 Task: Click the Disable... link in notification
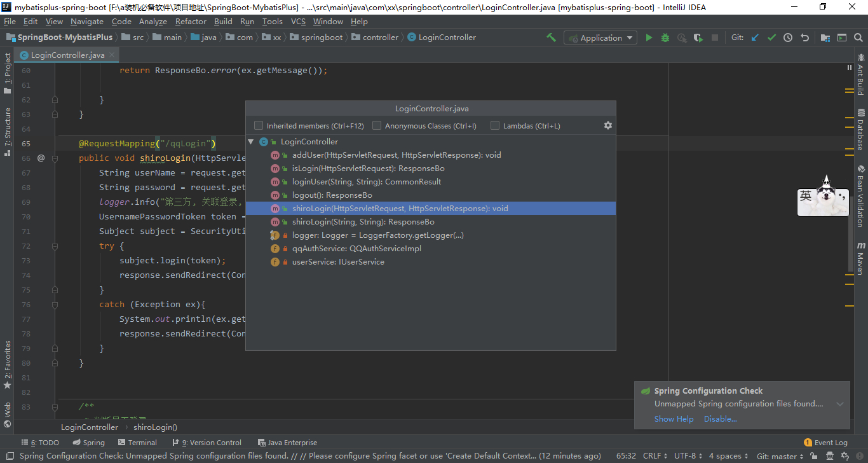click(x=721, y=419)
